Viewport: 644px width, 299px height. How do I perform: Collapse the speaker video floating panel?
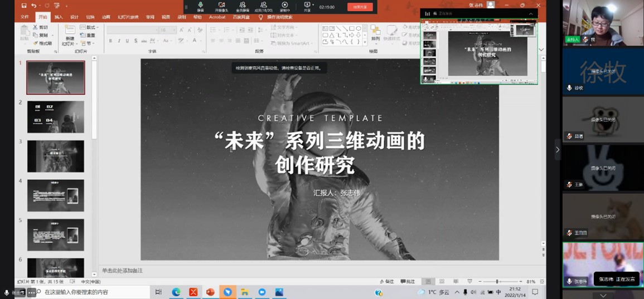tap(531, 14)
